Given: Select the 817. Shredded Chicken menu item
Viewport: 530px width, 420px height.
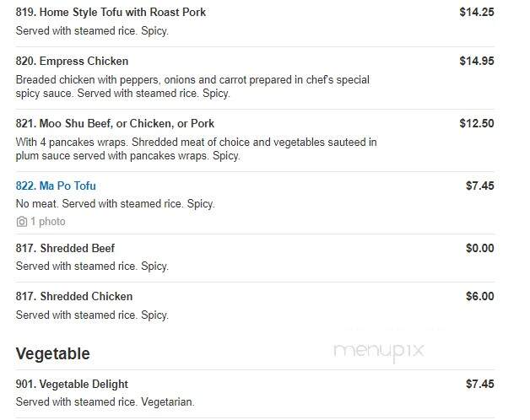Looking at the screenshot, I should coord(74,296).
